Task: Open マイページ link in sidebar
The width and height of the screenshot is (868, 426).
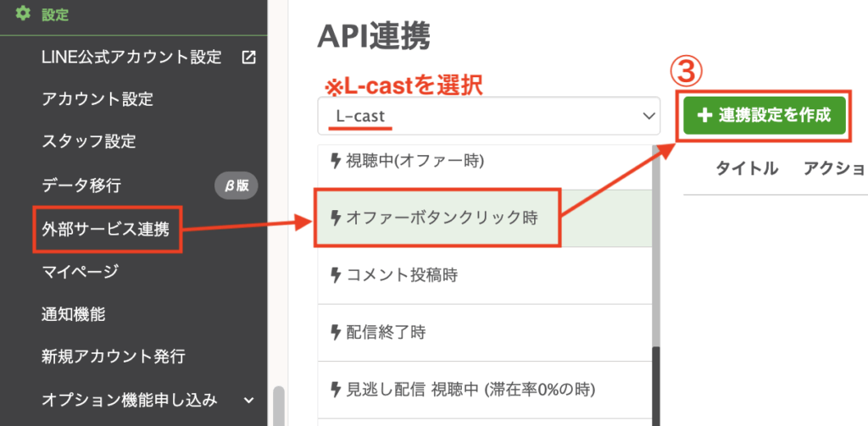Action: pos(80,272)
